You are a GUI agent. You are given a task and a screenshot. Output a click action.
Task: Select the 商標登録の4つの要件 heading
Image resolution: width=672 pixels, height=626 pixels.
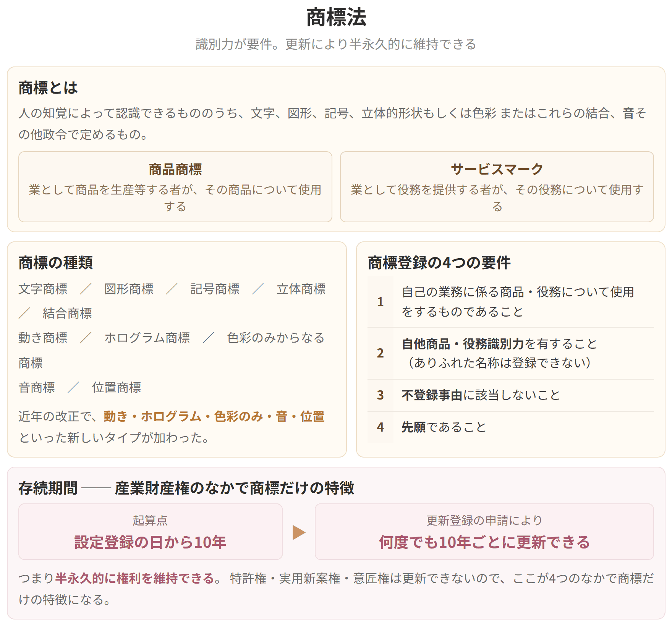pyautogui.click(x=439, y=263)
